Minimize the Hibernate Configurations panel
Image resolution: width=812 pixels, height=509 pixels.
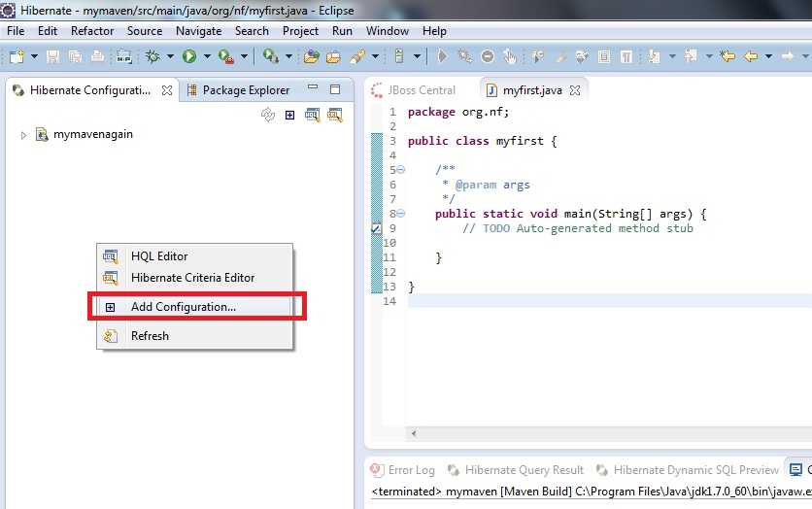313,88
